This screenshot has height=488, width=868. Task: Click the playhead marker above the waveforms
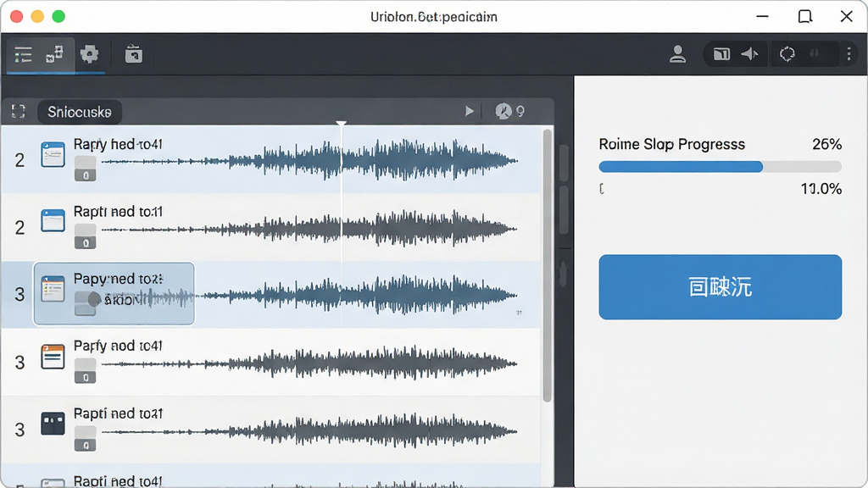click(341, 124)
